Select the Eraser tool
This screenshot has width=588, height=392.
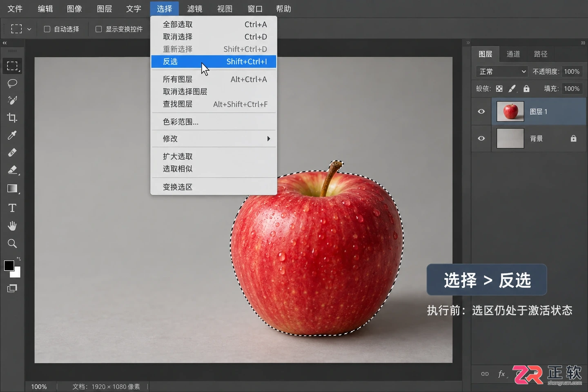click(x=12, y=170)
